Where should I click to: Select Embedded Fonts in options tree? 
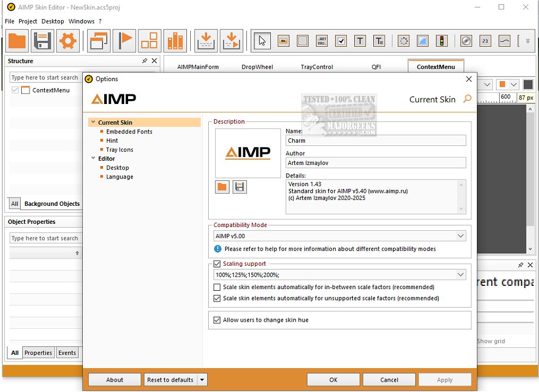point(129,131)
